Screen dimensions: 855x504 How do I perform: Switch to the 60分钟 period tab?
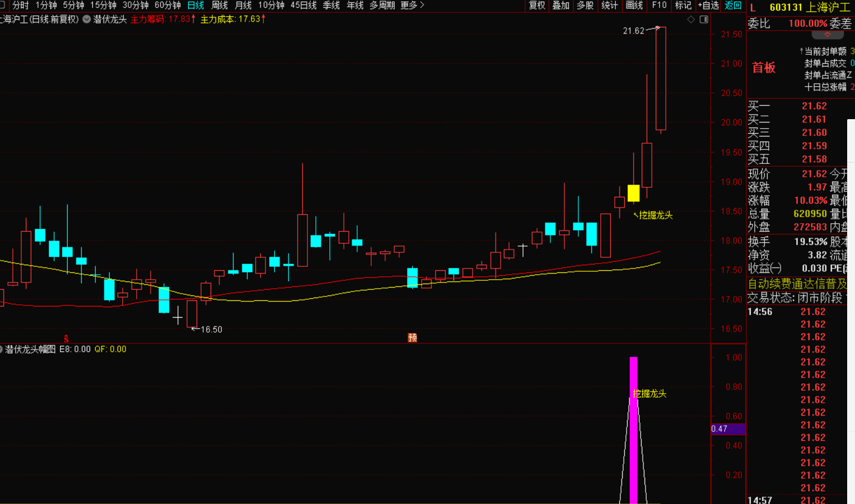point(167,6)
